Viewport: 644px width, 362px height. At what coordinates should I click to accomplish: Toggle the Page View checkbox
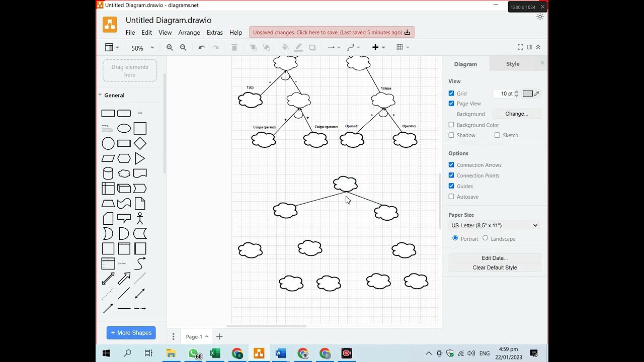pos(451,104)
